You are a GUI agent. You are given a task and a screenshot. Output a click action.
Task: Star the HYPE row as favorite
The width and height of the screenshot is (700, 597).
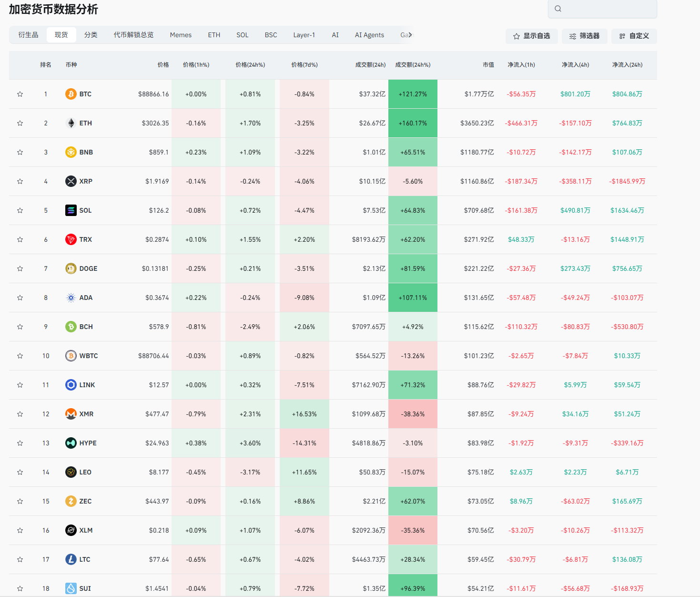click(x=20, y=443)
